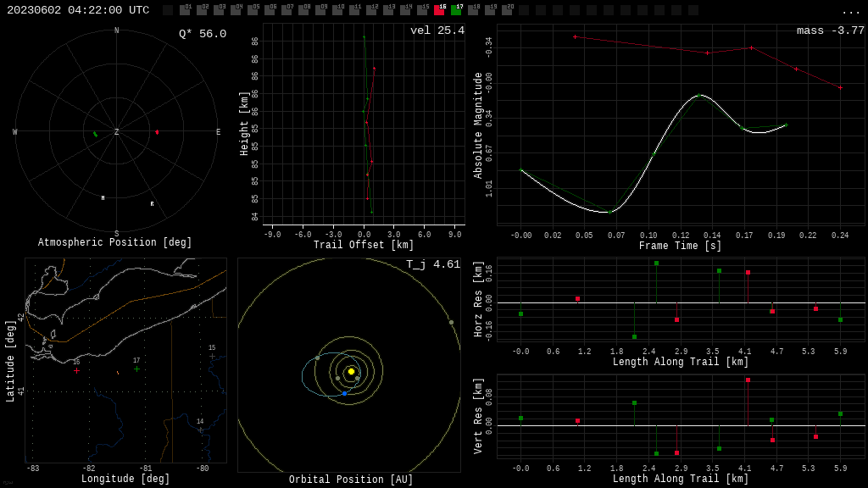Pick station box 15 in top bar
This screenshot has width=868, height=488.
pos(423,10)
